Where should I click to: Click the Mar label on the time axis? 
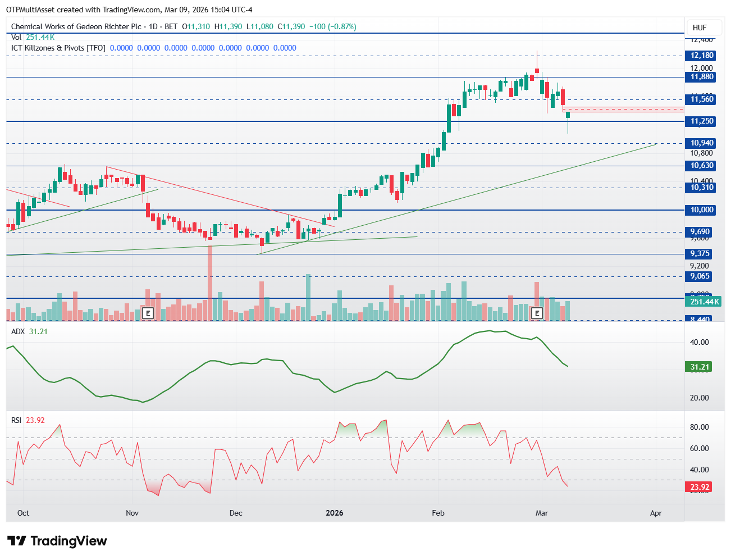[x=541, y=513]
